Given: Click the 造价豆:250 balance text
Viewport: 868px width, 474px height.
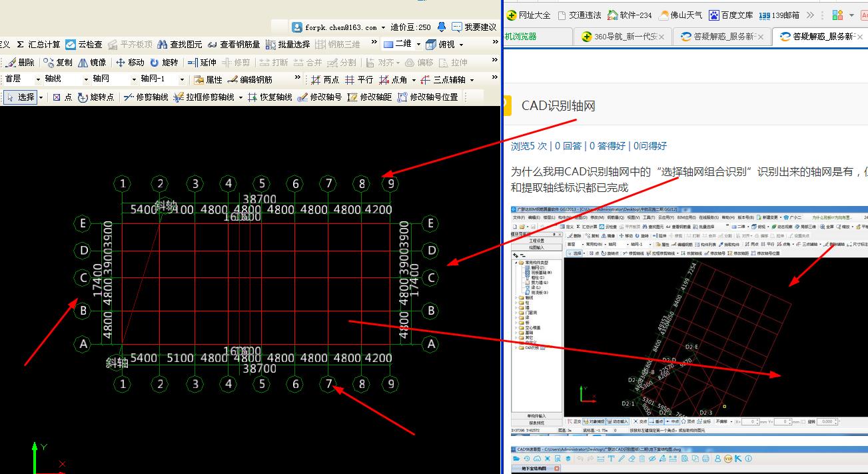Looking at the screenshot, I should [410, 27].
